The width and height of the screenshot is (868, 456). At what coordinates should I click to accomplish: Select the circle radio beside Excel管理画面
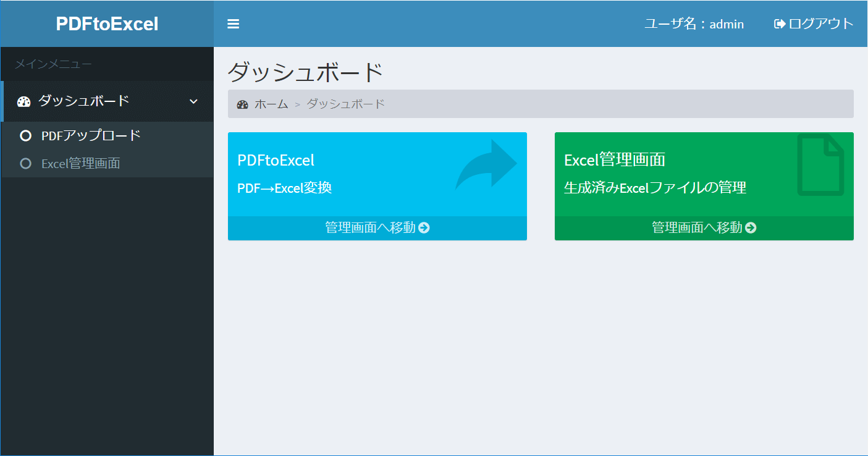25,163
